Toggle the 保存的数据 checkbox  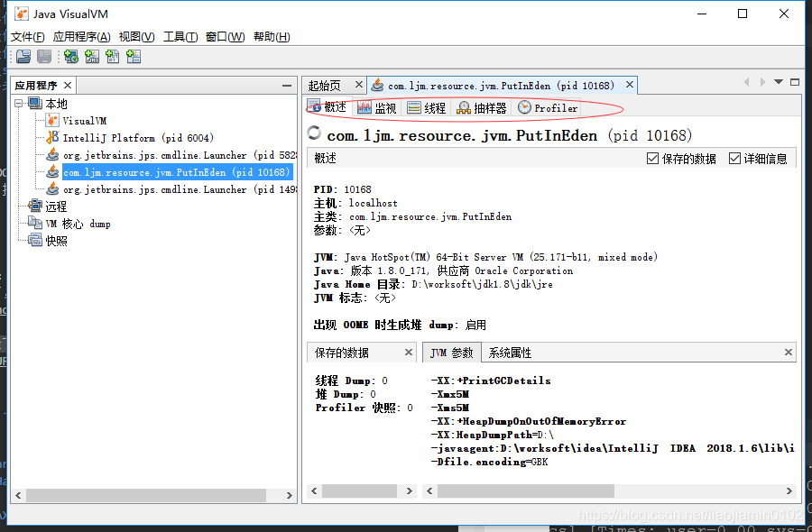pos(652,159)
